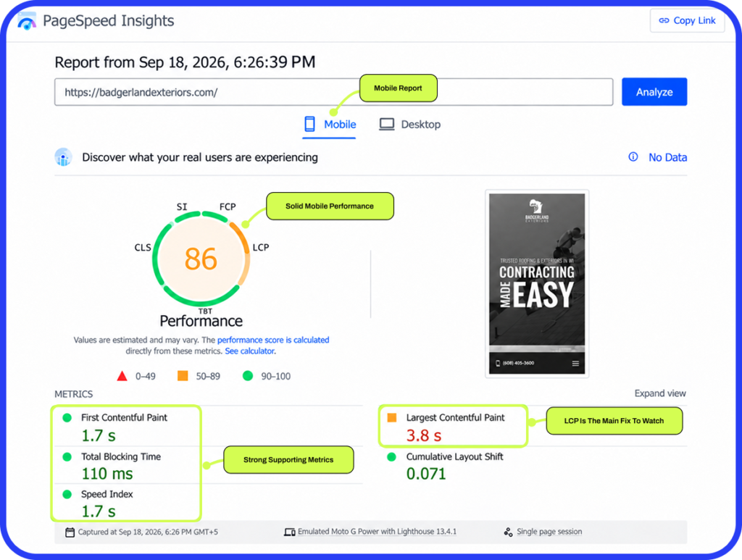Click the info icon next to No Data

pos(633,157)
